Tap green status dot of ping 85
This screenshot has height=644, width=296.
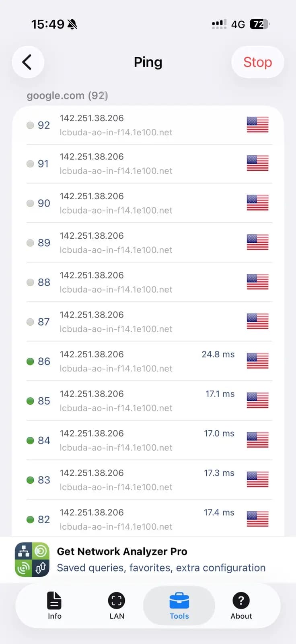point(30,401)
